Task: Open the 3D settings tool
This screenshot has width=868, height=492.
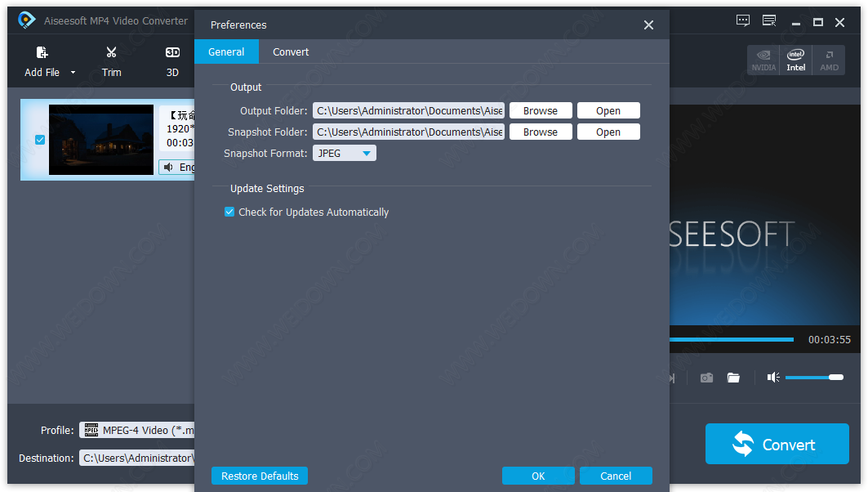Action: [172, 53]
